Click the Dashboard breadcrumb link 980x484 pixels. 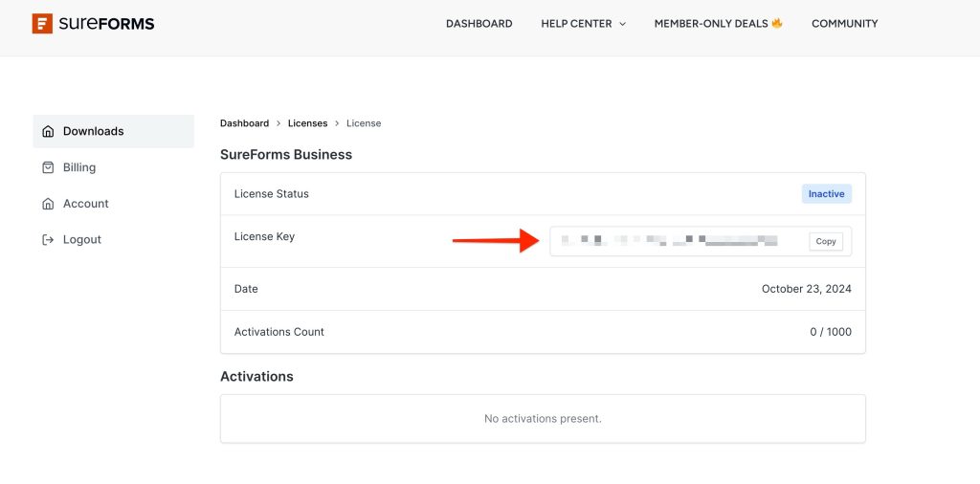click(244, 123)
